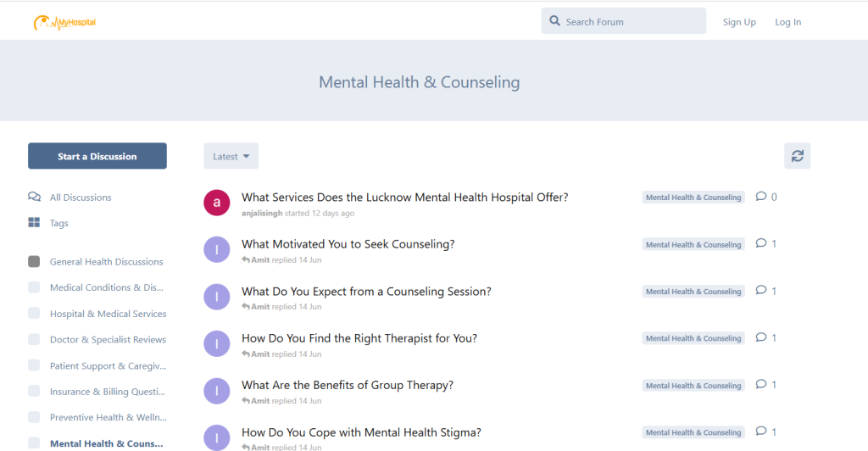This screenshot has width=868, height=451.
Task: Click the search magnifier icon
Action: 554,21
